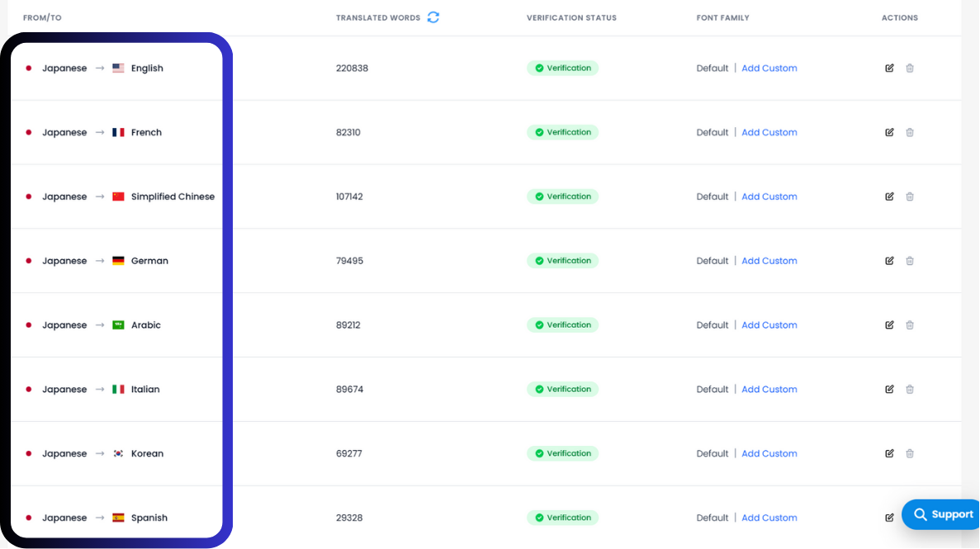Image resolution: width=980 pixels, height=549 pixels.
Task: Toggle verification for Japanese to Italian
Action: [562, 389]
